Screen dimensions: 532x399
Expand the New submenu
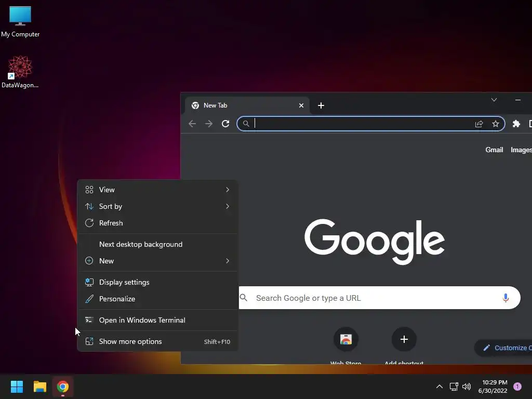[x=157, y=261]
